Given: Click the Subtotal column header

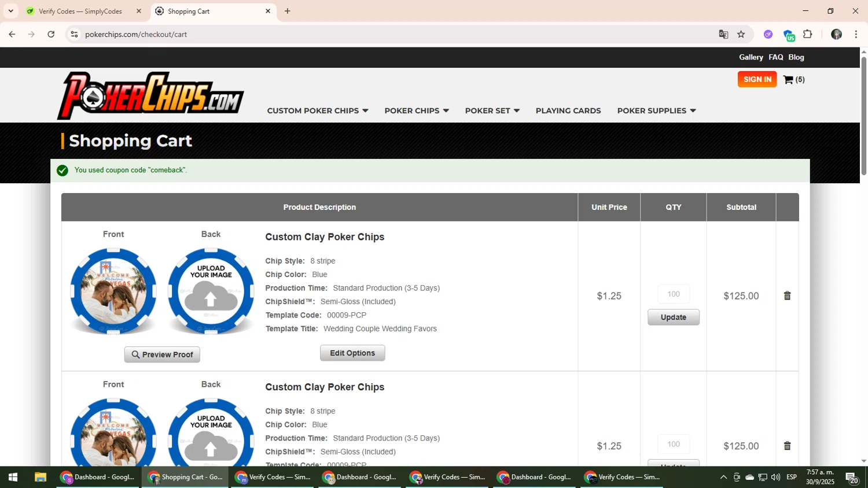Looking at the screenshot, I should 741,207.
